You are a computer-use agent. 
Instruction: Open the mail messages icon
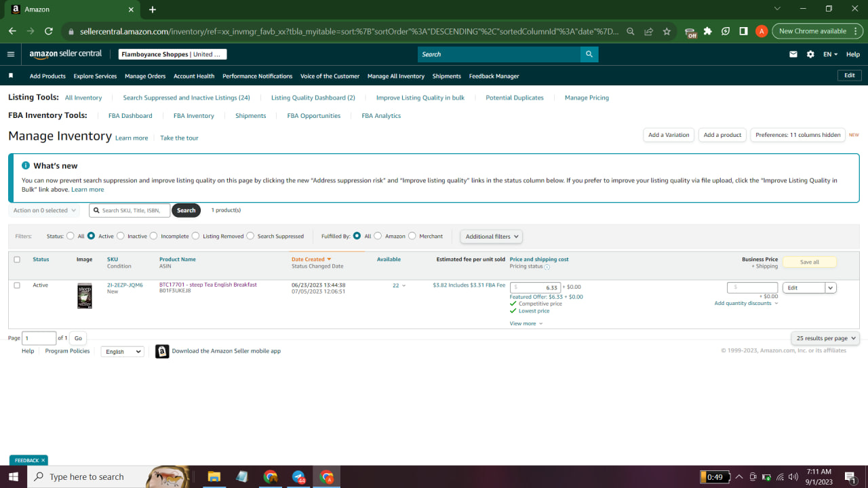793,54
